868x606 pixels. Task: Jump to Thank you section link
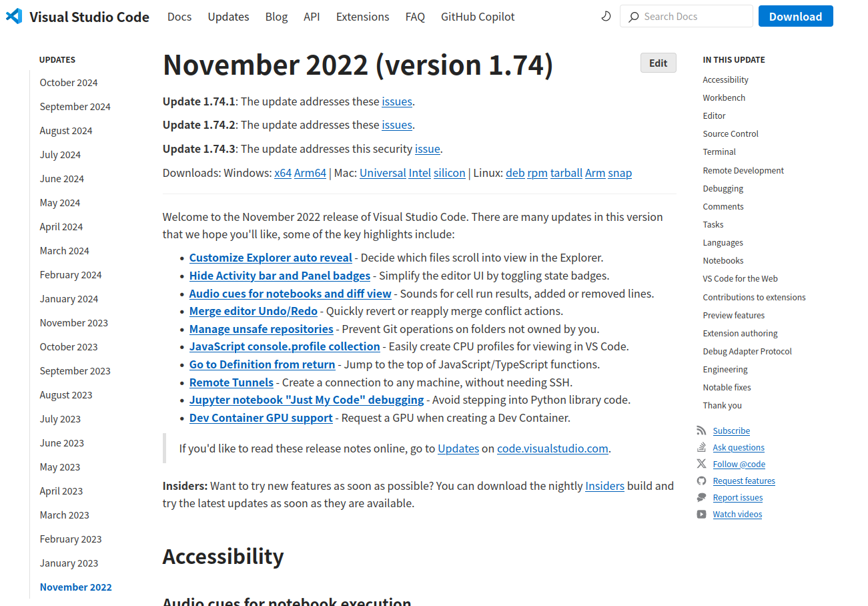[722, 405]
